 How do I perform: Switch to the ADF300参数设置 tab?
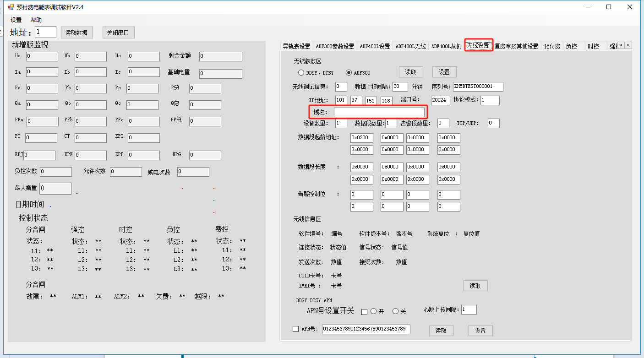coord(335,46)
